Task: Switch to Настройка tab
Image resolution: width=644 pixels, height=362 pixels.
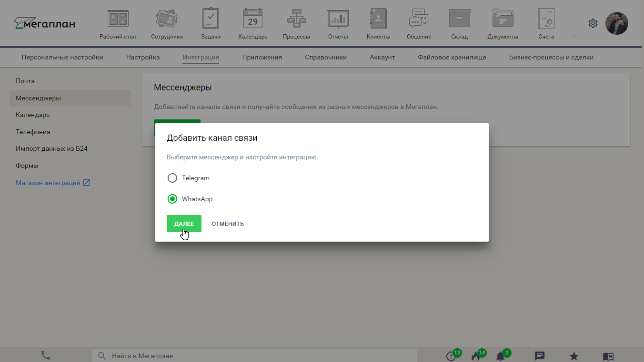Action: 143,57
